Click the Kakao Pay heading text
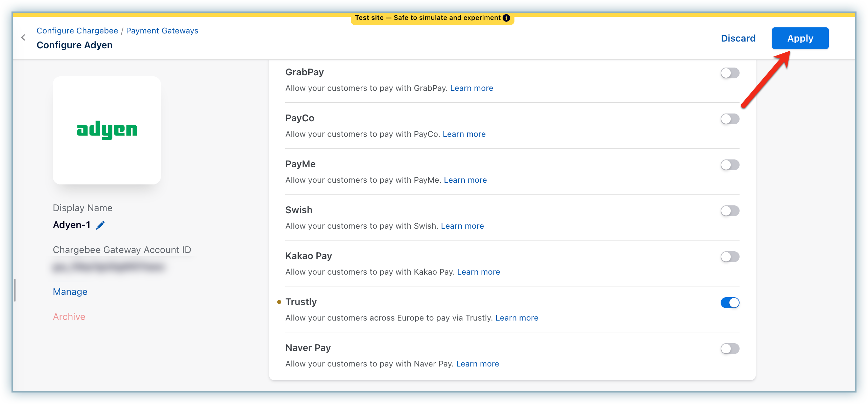 tap(309, 256)
